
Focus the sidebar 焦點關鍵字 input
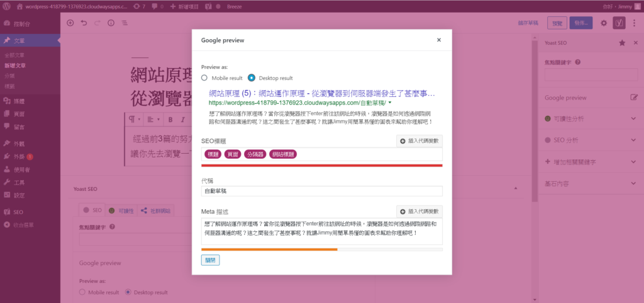coord(591,75)
